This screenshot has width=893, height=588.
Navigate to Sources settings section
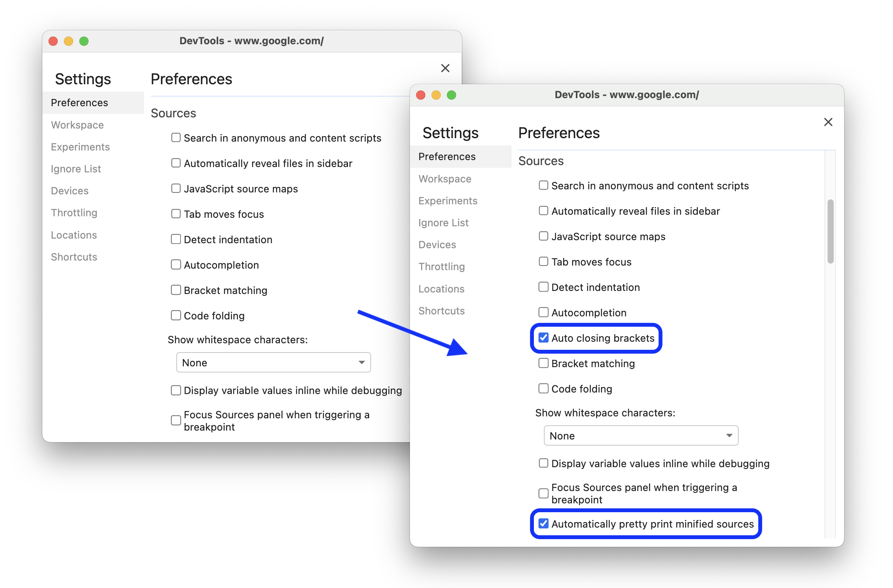(174, 112)
